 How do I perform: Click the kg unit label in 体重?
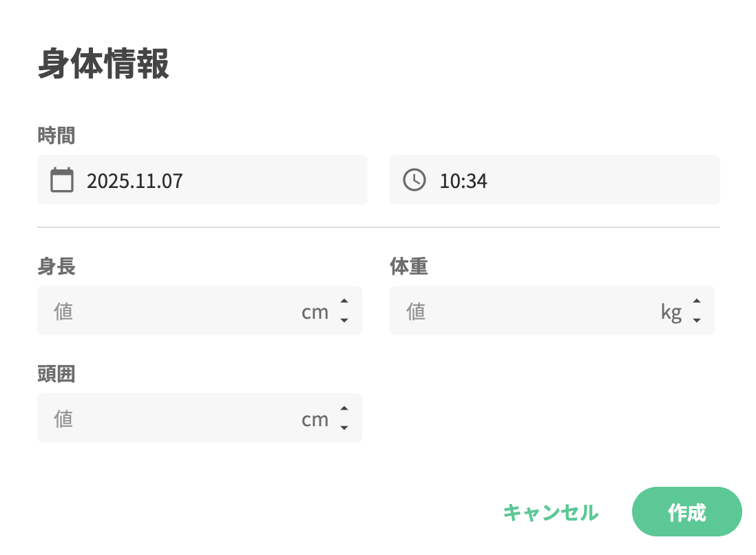(x=671, y=312)
